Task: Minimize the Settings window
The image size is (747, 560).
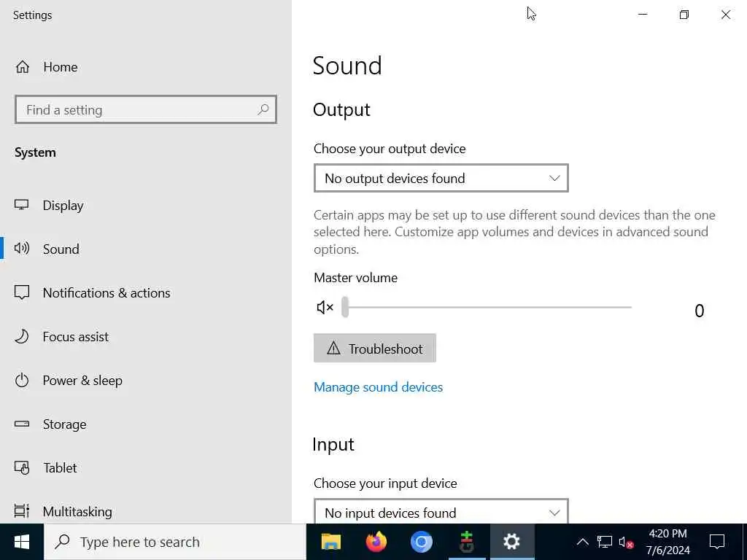Action: click(x=643, y=15)
